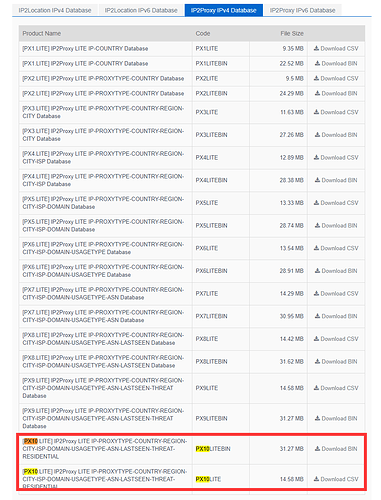Click the 31.62 MB file size
The image size is (381, 500).
[x=292, y=362]
